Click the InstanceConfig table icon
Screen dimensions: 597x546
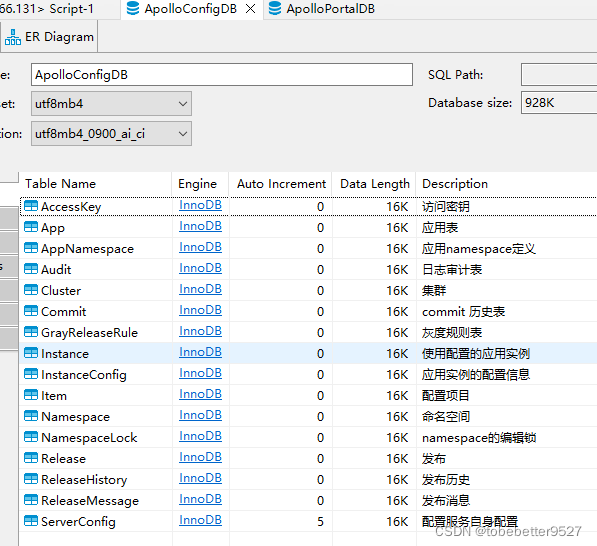tap(31, 374)
